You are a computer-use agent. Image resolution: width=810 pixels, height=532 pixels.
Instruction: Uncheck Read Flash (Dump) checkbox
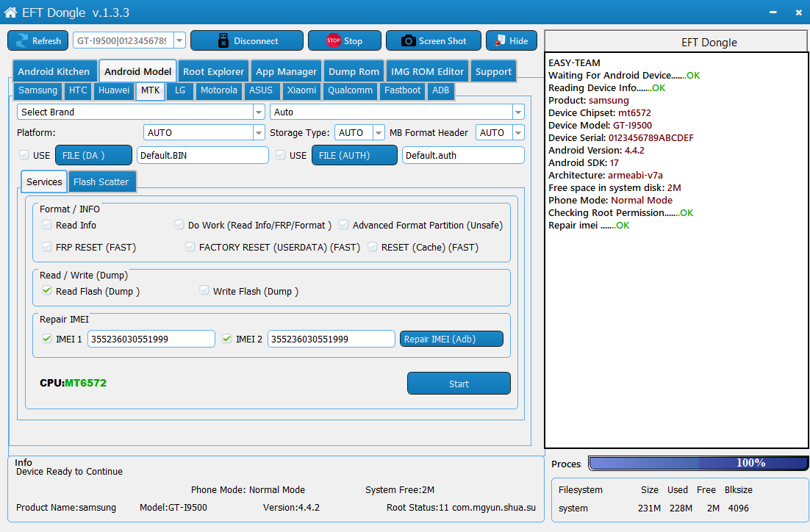coord(47,291)
